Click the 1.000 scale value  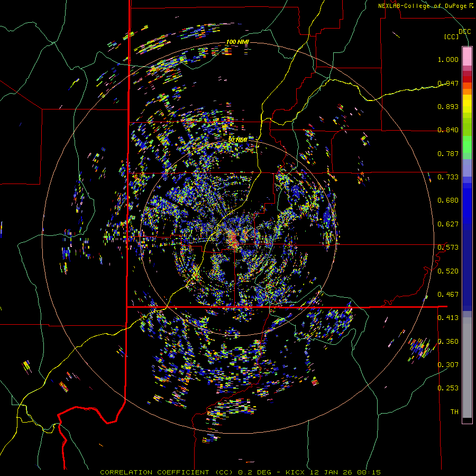point(448,59)
